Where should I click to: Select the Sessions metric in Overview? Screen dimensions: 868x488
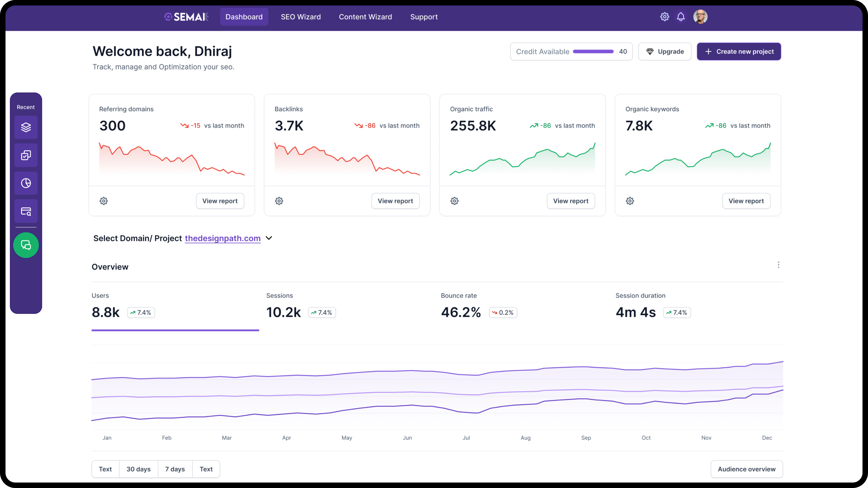click(x=300, y=306)
